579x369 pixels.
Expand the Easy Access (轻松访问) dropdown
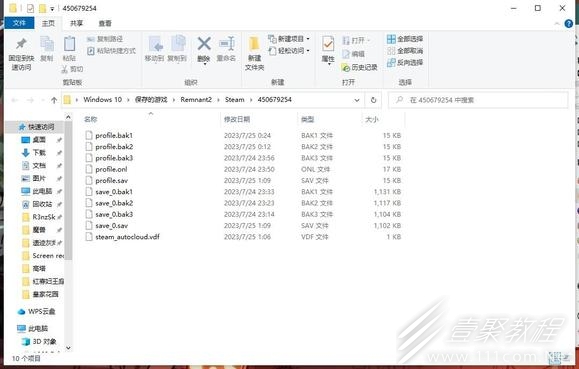point(308,51)
